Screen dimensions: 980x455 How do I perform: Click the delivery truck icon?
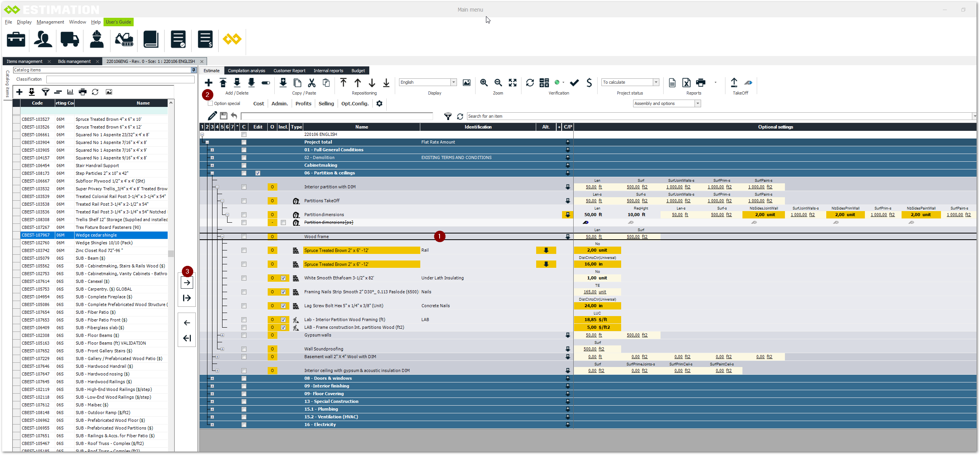(x=70, y=39)
